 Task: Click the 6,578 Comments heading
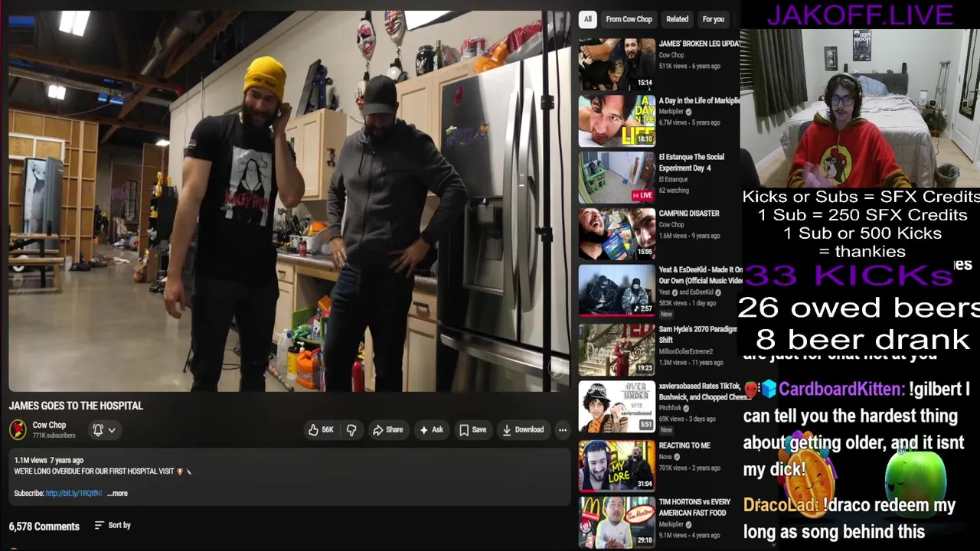tap(44, 527)
